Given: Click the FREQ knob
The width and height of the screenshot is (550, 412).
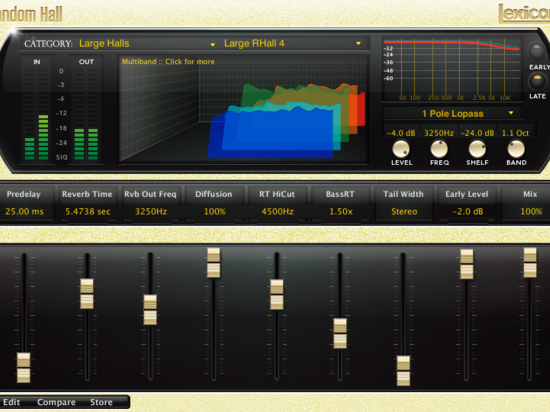Looking at the screenshot, I should pos(439,149).
